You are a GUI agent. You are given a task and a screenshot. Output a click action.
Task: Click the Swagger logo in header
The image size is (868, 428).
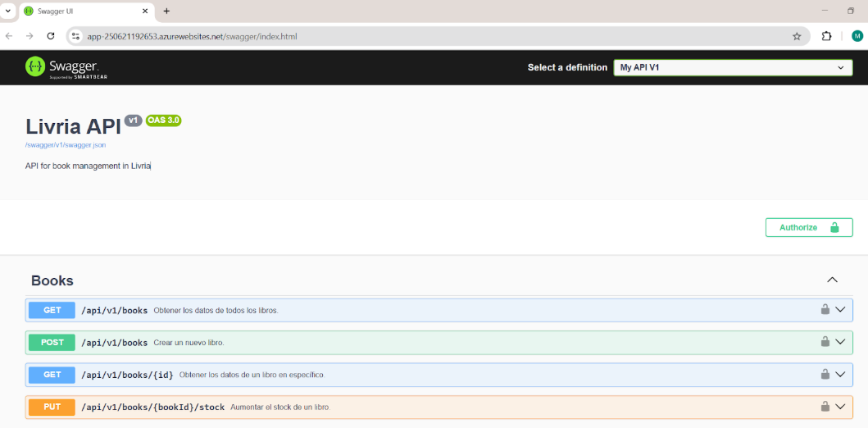point(66,67)
